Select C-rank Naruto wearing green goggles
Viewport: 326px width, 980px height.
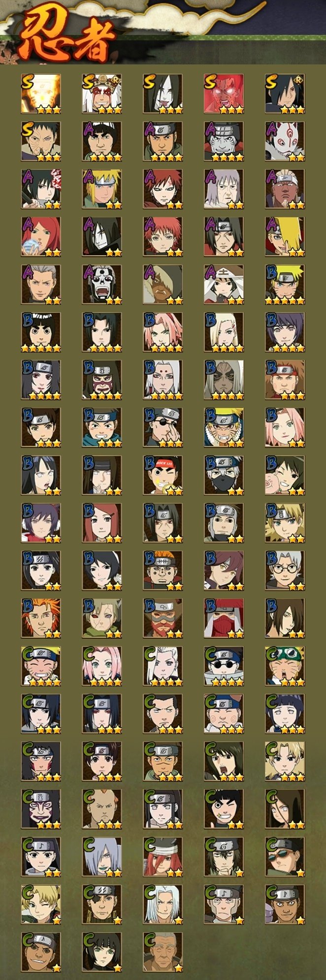(x=285, y=666)
